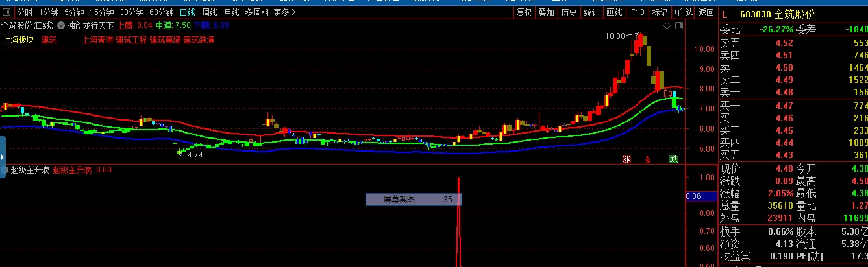Open the 多周期 multi-period view
This screenshot has height=267, width=868.
click(257, 12)
